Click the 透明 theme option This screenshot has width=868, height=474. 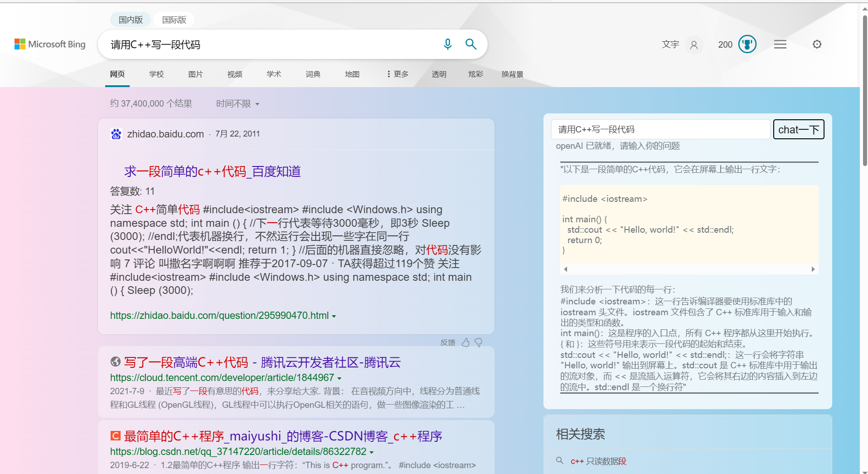point(439,74)
